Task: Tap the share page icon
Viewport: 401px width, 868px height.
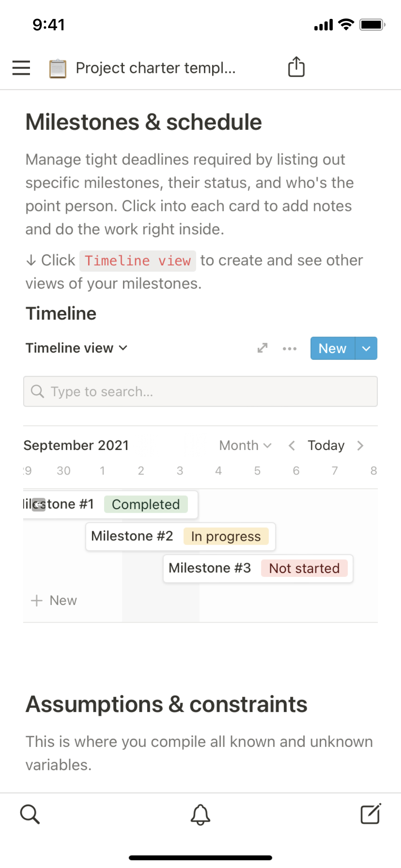Action: 296,67
